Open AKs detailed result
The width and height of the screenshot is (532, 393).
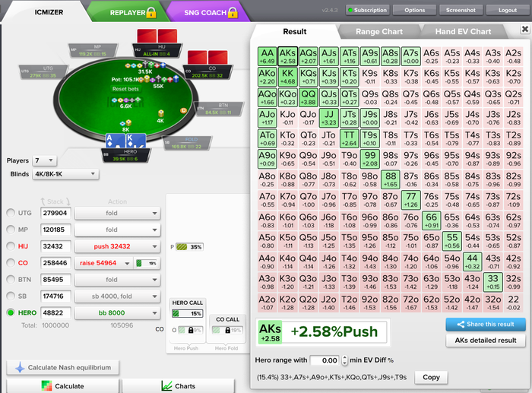coord(486,341)
